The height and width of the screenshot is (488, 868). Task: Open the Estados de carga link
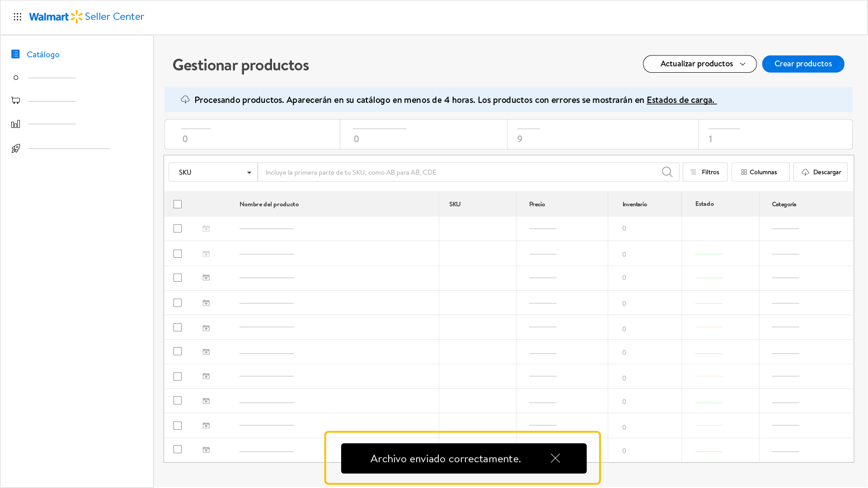pyautogui.click(x=681, y=100)
